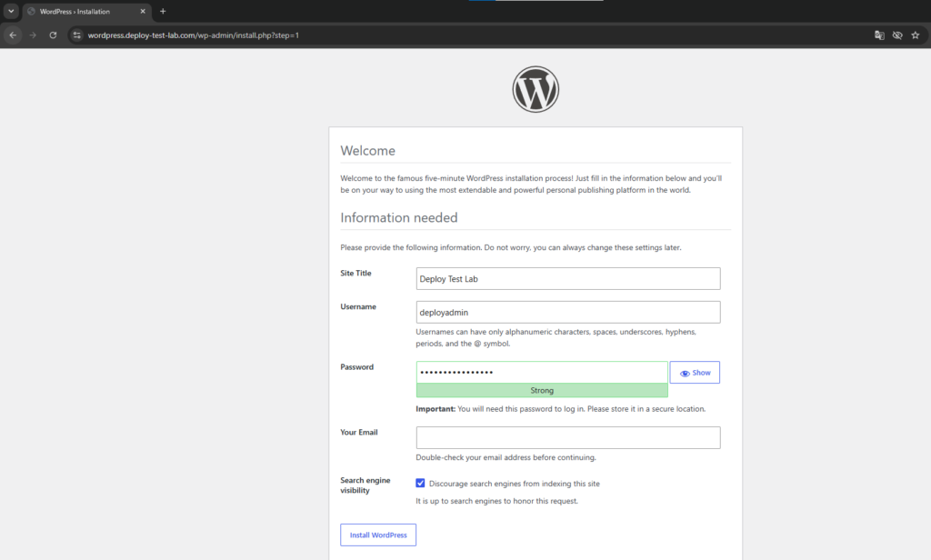The width and height of the screenshot is (931, 560).
Task: Click the Install WordPress button
Action: (378, 535)
